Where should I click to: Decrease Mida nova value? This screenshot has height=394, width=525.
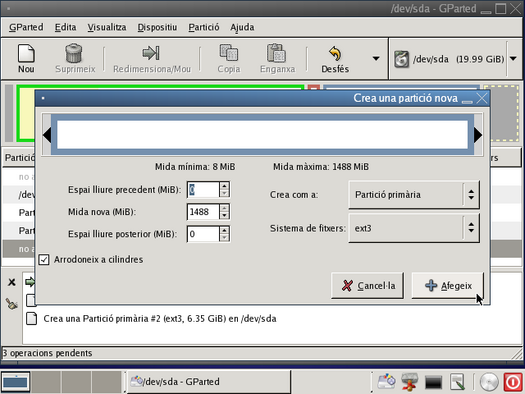[224, 216]
